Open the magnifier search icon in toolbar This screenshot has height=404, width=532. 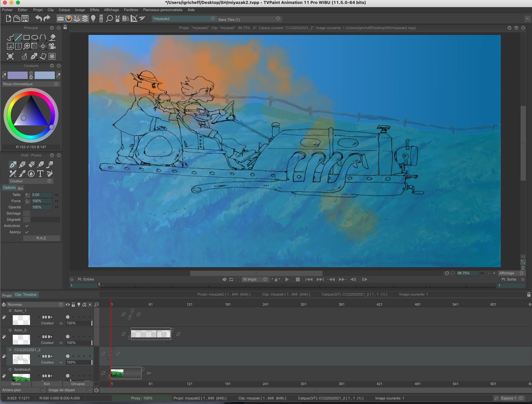[109, 19]
